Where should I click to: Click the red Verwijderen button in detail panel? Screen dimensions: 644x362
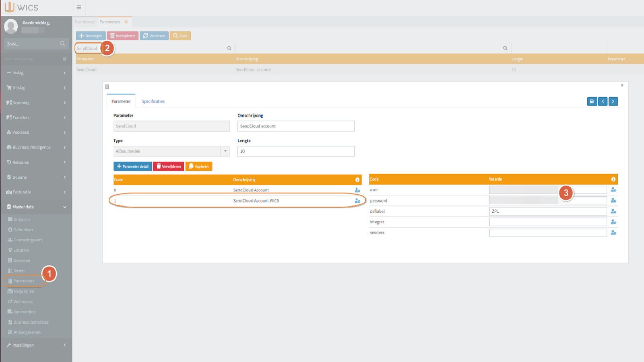coord(169,166)
